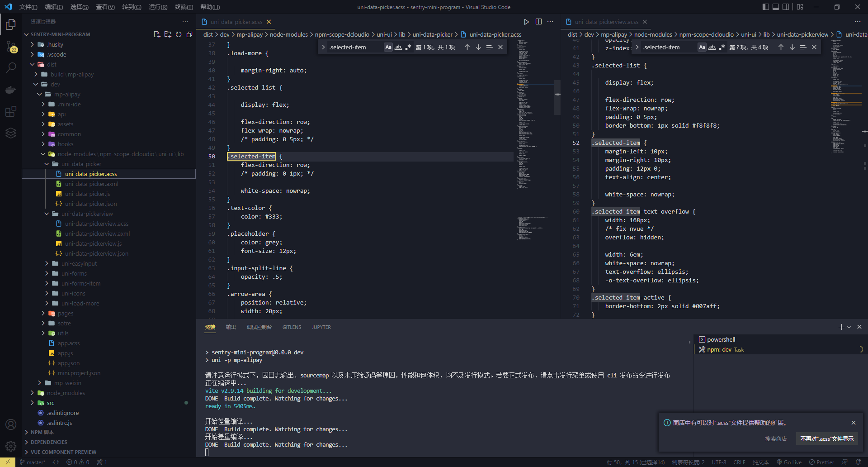Jump to previous match in left find widget
Viewport: 868px width, 467px height.
point(467,47)
